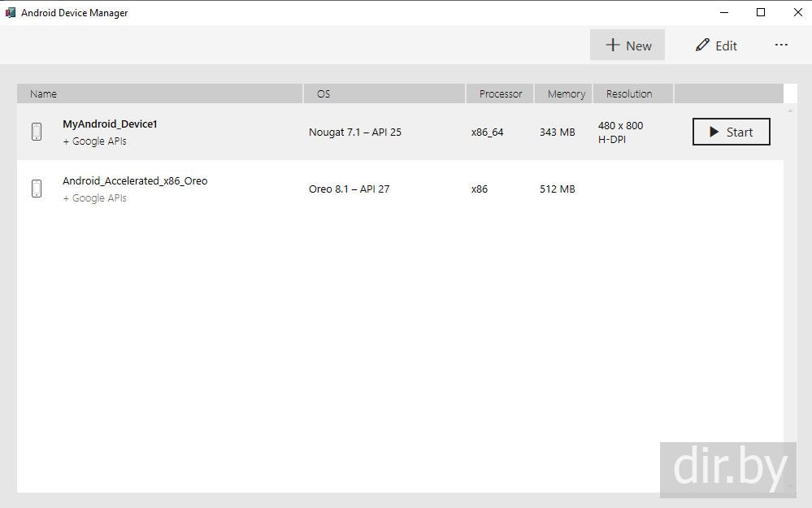
Task: Open the three-dot more options menu
Action: (x=781, y=45)
